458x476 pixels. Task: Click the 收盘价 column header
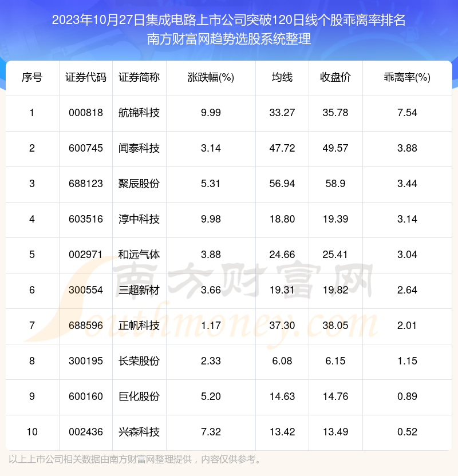(335, 77)
